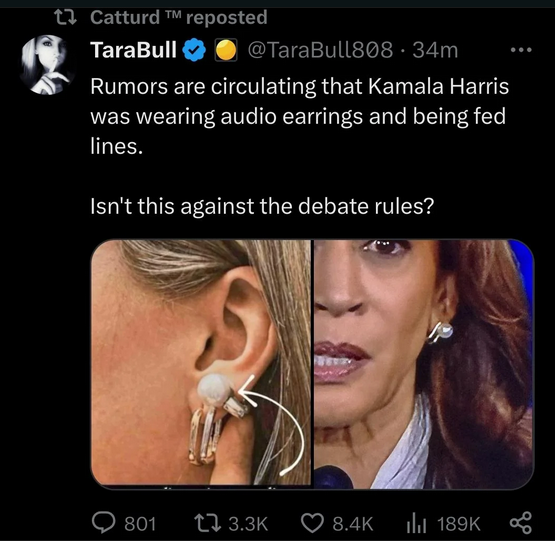This screenshot has width=555, height=541.
Task: Click the share icon below the post
Action: [x=521, y=523]
